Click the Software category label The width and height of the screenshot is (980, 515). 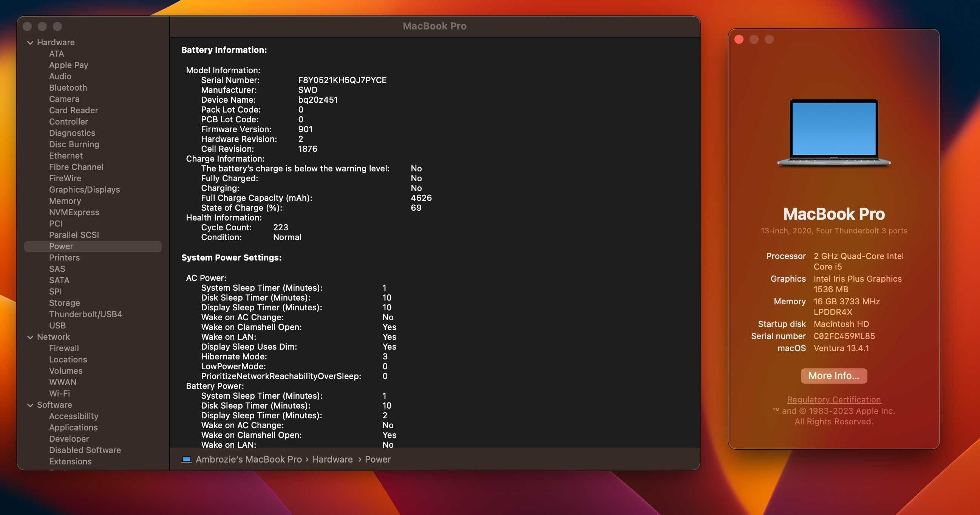coord(54,405)
